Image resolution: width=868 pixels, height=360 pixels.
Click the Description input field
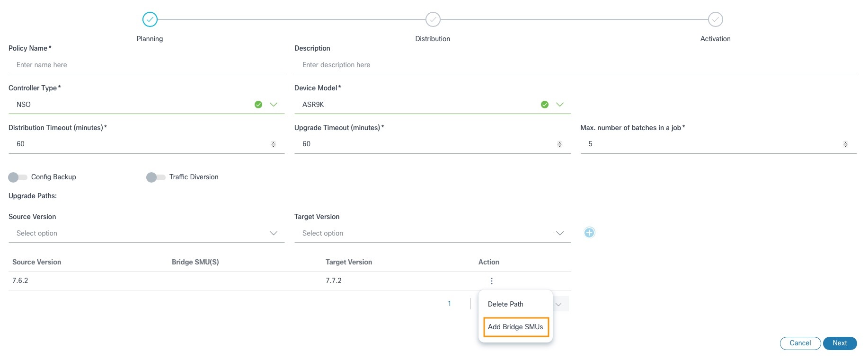coord(575,65)
